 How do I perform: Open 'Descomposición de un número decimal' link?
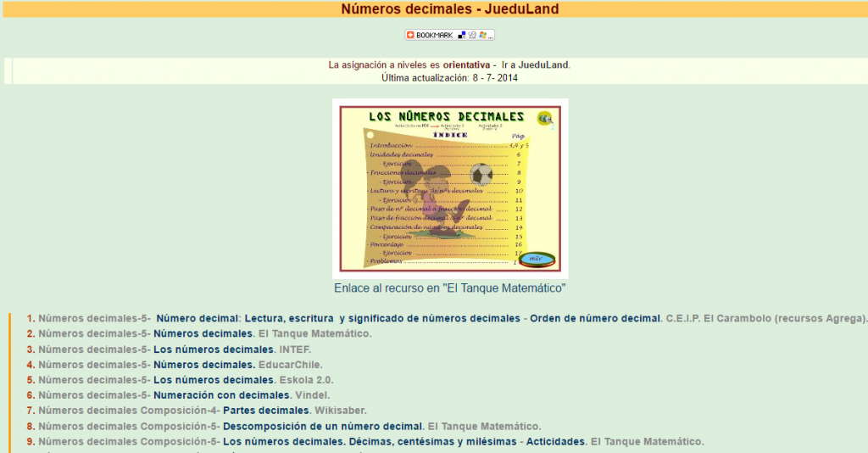click(322, 426)
